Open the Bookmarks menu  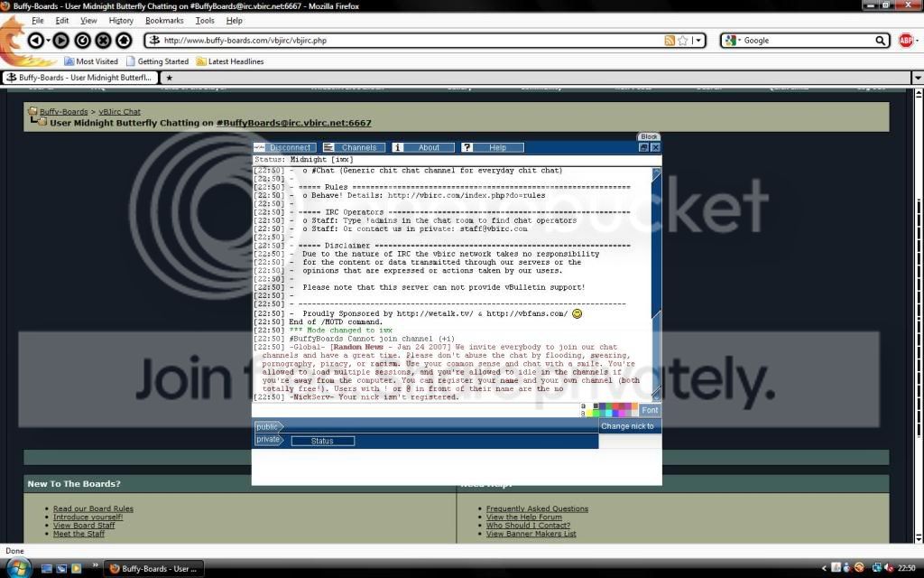point(164,20)
